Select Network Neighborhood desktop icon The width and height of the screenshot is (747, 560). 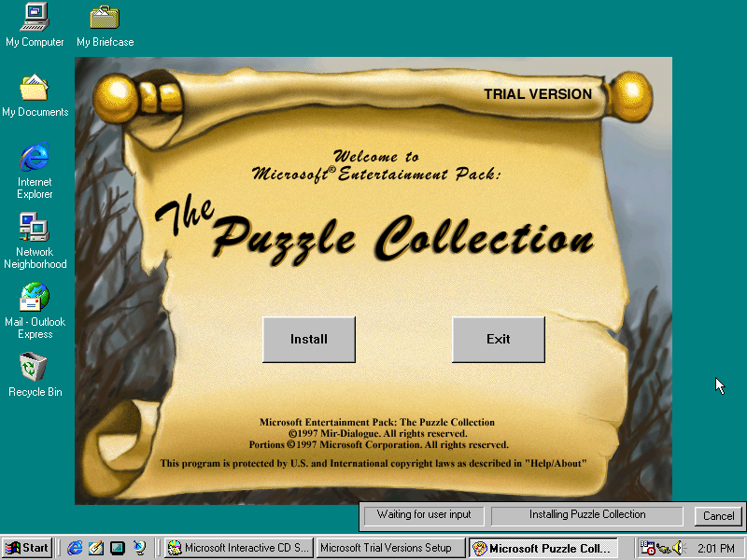pos(35,242)
